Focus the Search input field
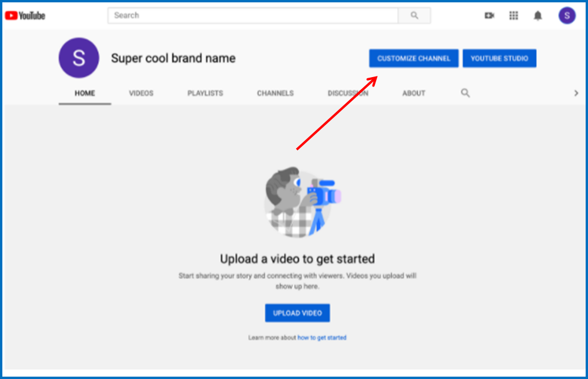 click(x=253, y=15)
